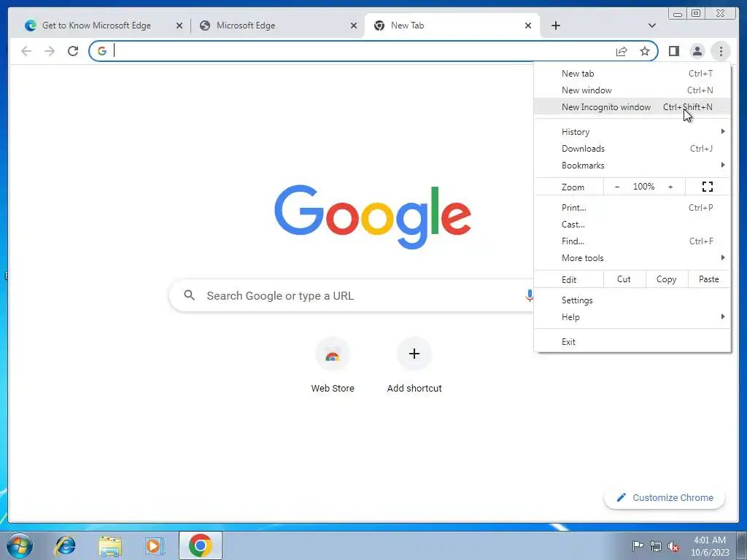Bookmark this tab with the star icon
Viewport: 747px width, 560px height.
[x=645, y=51]
